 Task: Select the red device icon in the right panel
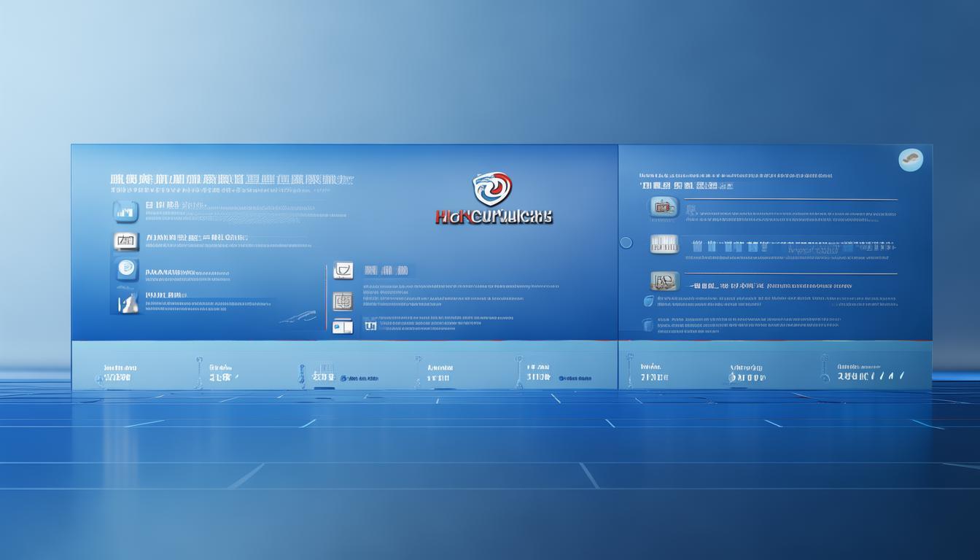pyautogui.click(x=664, y=208)
